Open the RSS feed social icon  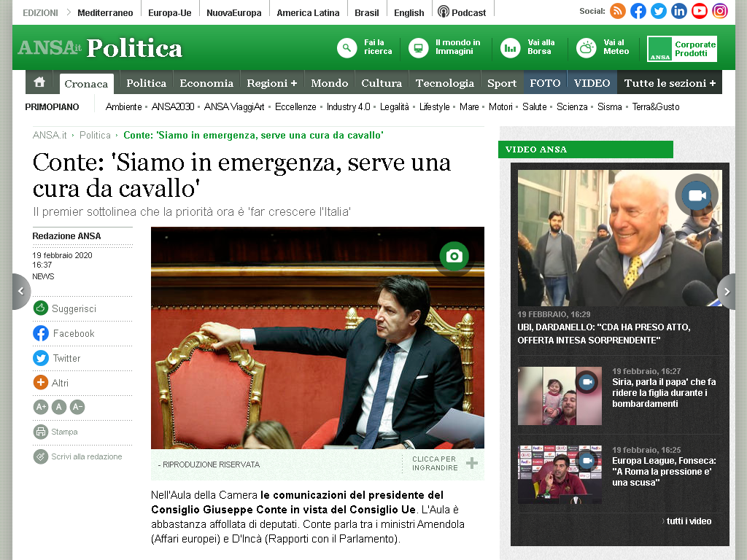click(x=618, y=11)
